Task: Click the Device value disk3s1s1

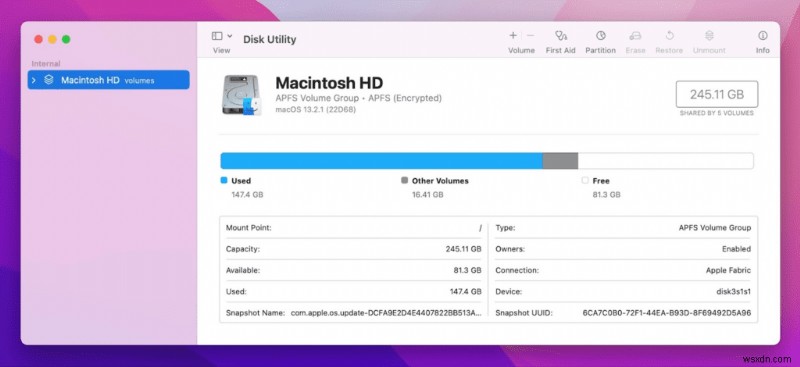Action: click(x=733, y=291)
